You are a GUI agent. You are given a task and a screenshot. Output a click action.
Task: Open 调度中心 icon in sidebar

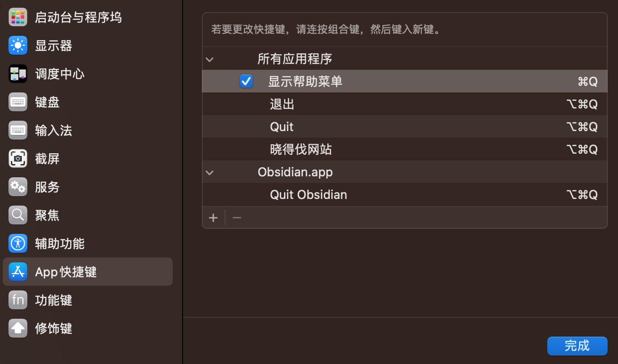[x=18, y=74]
